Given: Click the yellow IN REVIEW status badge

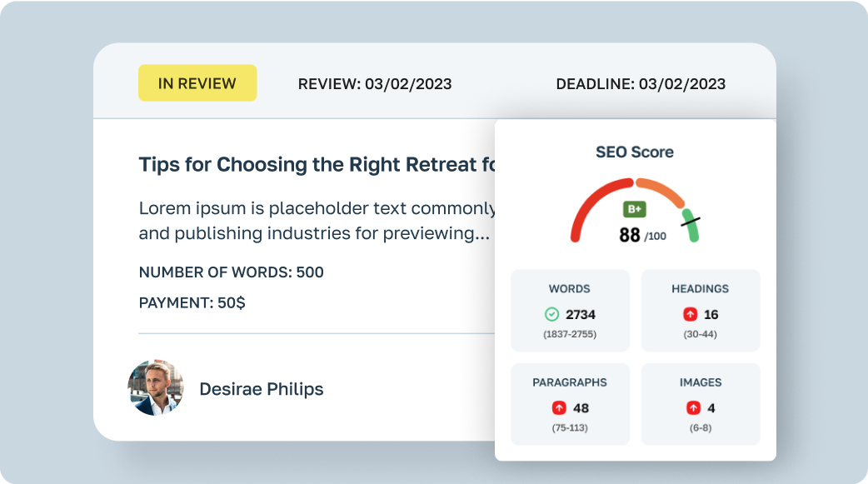Looking at the screenshot, I should [197, 83].
